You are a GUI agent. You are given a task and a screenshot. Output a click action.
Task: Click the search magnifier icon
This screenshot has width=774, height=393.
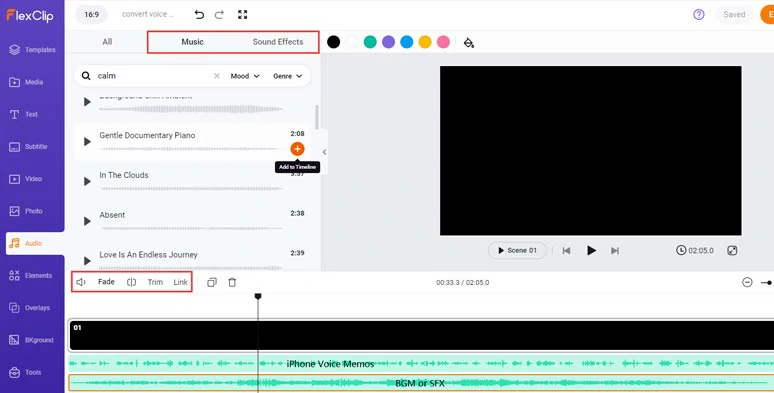(x=86, y=76)
